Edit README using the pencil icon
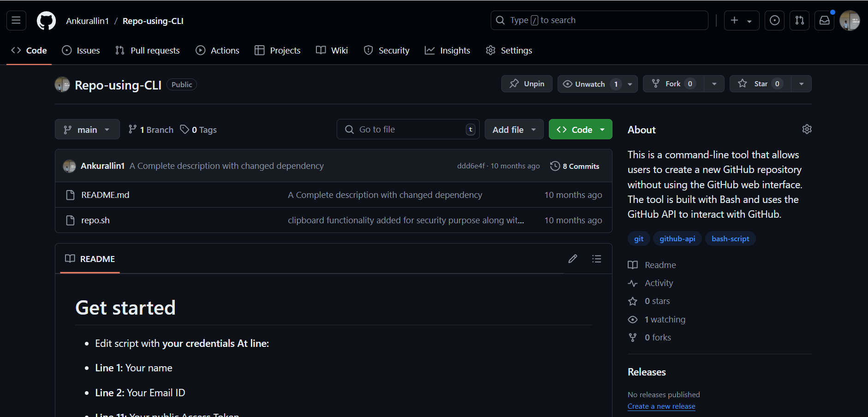The height and width of the screenshot is (417, 868). pos(572,259)
